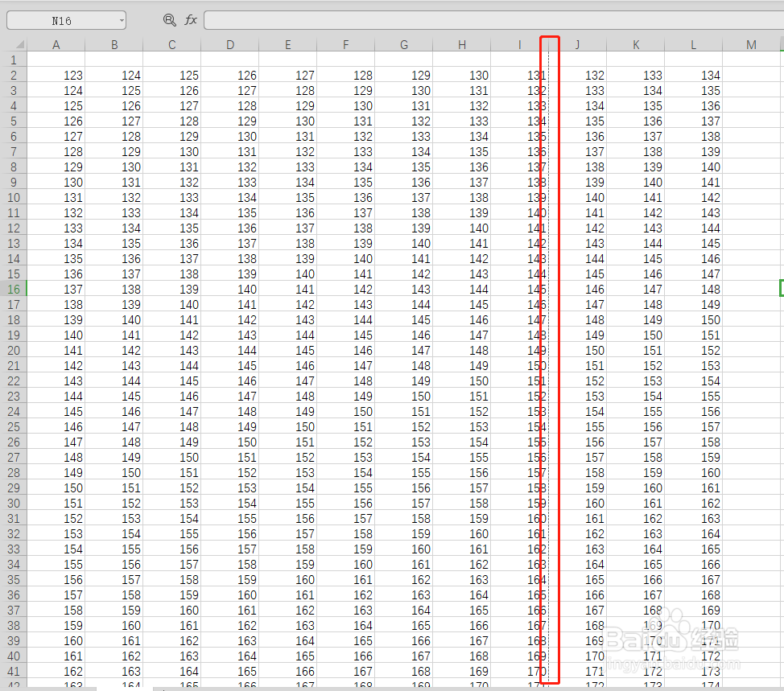Click cell C38 containing 161

point(172,626)
